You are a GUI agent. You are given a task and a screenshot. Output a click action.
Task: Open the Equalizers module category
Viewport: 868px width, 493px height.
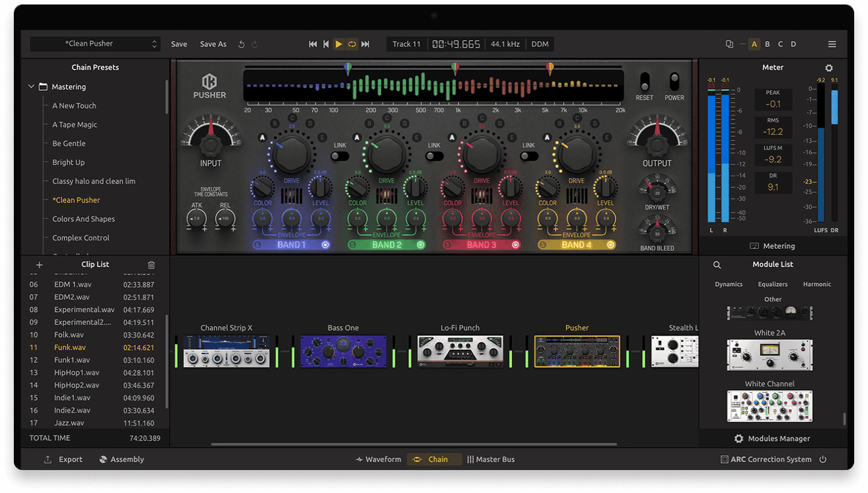point(773,284)
